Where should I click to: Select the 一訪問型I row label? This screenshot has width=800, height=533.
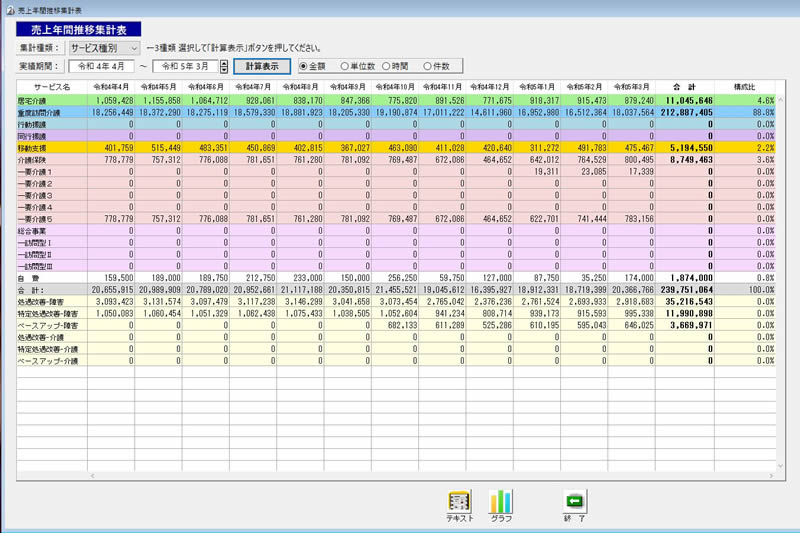coord(52,243)
